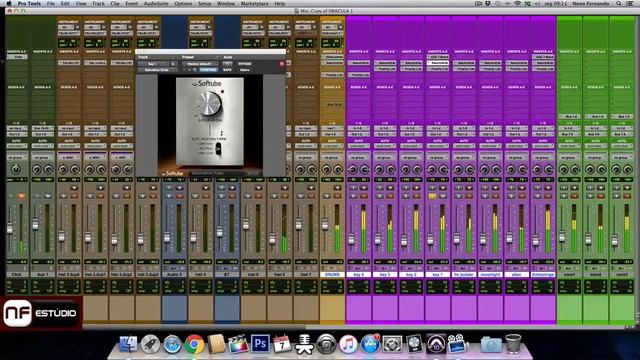Open the Saturation Knob plugin selector
Image resolution: width=640 pixels, height=360 pixels.
coord(158,70)
